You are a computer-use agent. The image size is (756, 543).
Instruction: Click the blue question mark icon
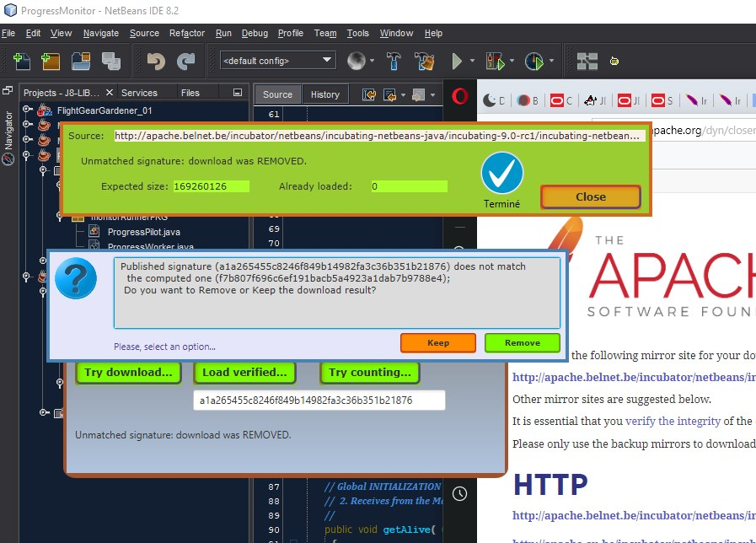[76, 279]
